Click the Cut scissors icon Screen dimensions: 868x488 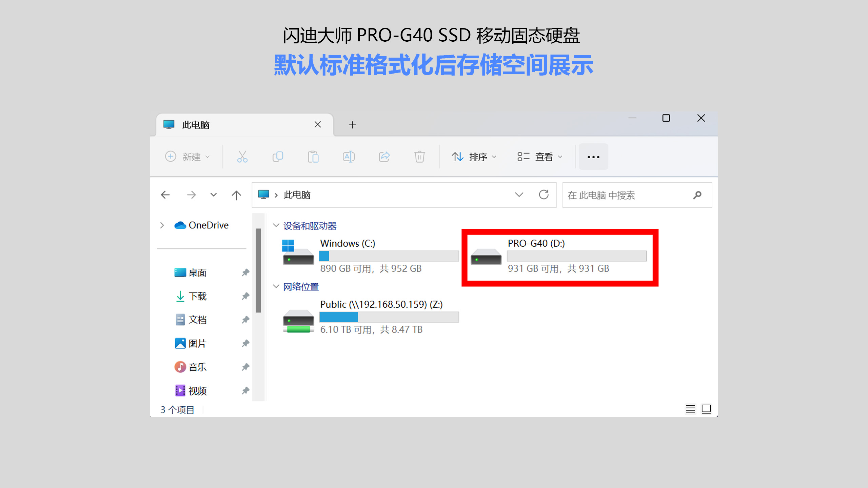242,157
